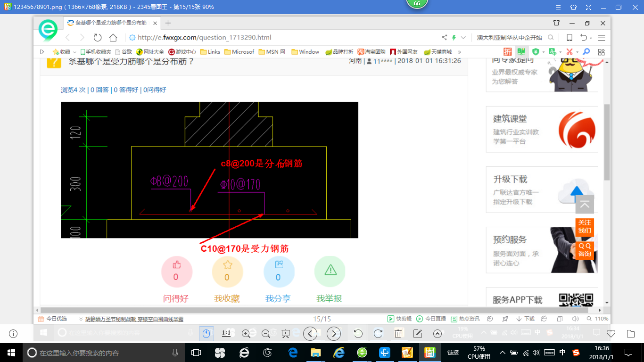
Task: Expand the 收藏 favorites dropdown
Action: tap(74, 52)
